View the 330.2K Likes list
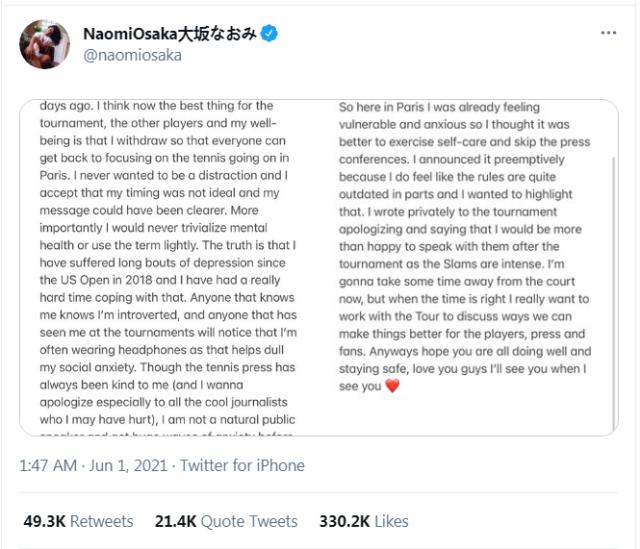 [364, 521]
